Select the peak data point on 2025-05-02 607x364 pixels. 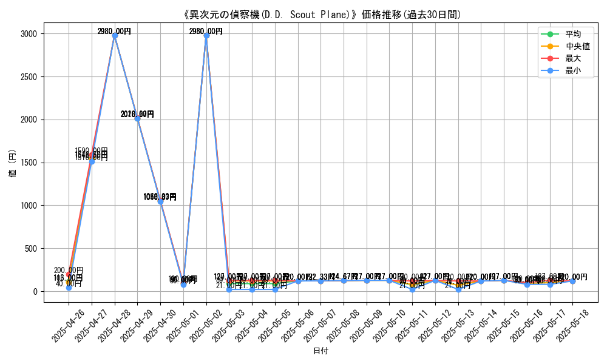coord(206,36)
